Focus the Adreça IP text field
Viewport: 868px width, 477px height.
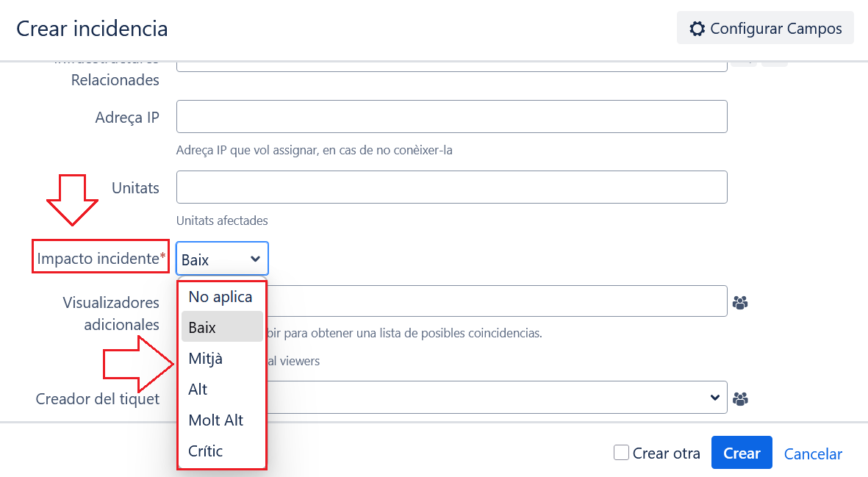click(451, 117)
